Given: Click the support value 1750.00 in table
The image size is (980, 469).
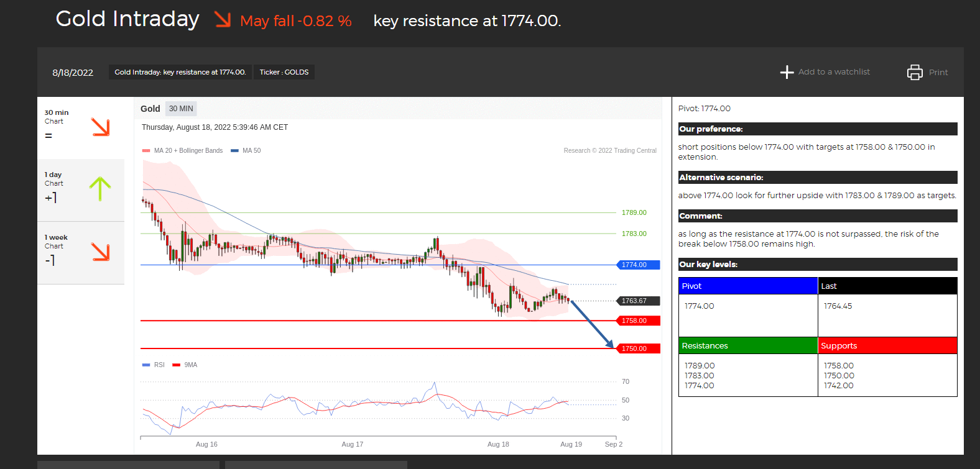Looking at the screenshot, I should tap(839, 375).
